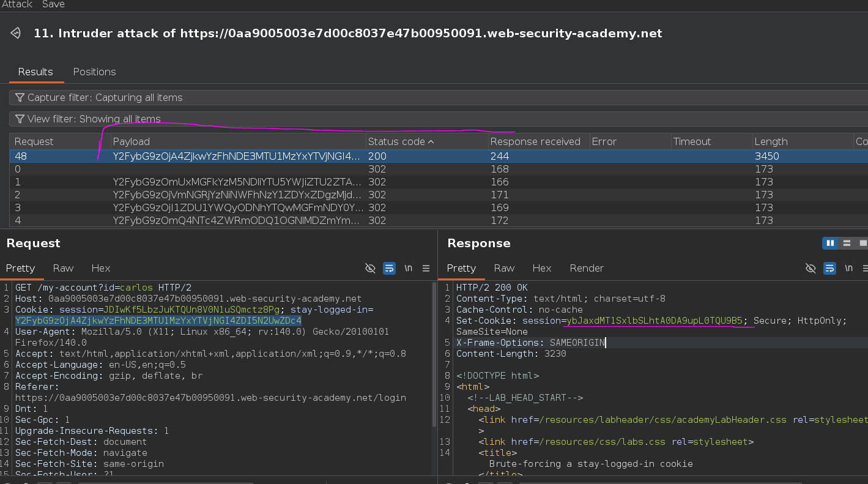Screen dimensions: 868x484
Task: Switch to the Results tab
Action: (35, 72)
